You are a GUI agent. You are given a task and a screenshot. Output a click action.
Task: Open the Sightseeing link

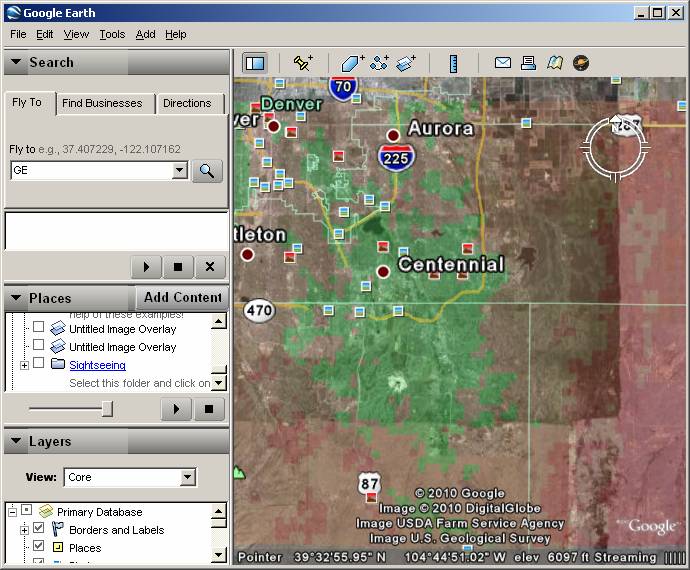[x=97, y=365]
